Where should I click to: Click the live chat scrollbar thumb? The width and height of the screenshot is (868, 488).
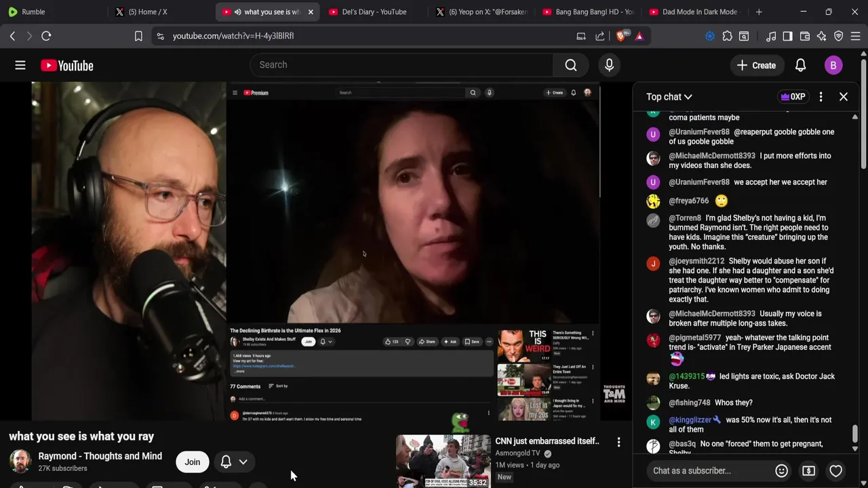pyautogui.click(x=854, y=434)
